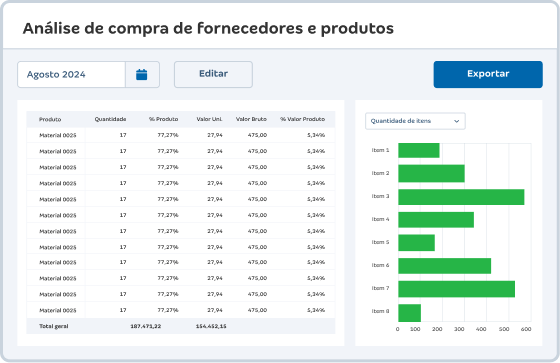Select the Item 8 bar in chart
This screenshot has width=560, height=363.
[x=409, y=313]
